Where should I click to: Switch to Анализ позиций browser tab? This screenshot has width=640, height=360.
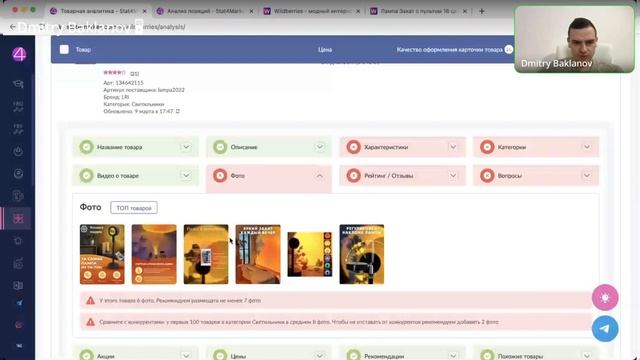click(x=205, y=11)
